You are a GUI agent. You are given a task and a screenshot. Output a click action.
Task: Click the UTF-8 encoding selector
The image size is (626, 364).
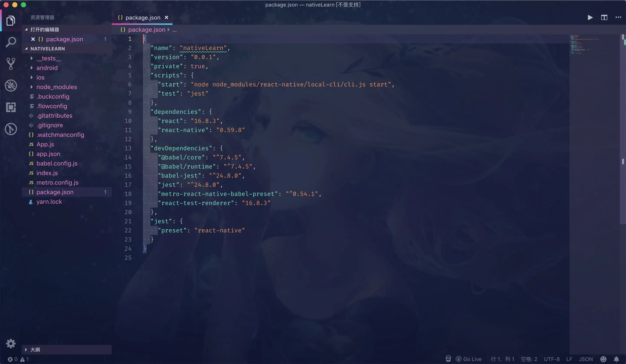point(551,359)
